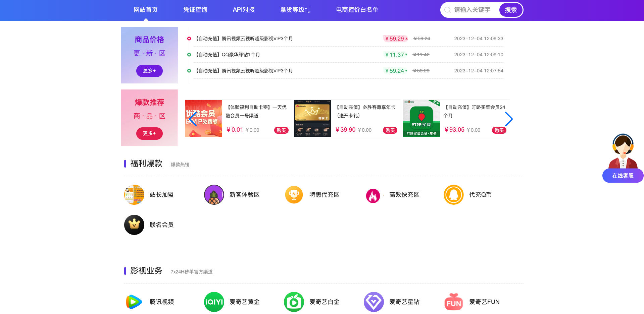Screen dimensions: 644x314
Task: Select the 爱奇艺星钻 diamond icon
Action: (x=374, y=302)
